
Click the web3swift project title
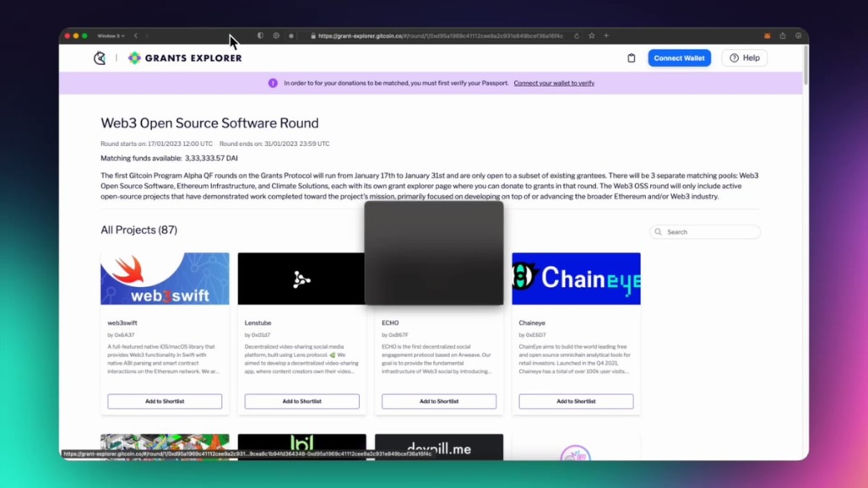tap(122, 323)
